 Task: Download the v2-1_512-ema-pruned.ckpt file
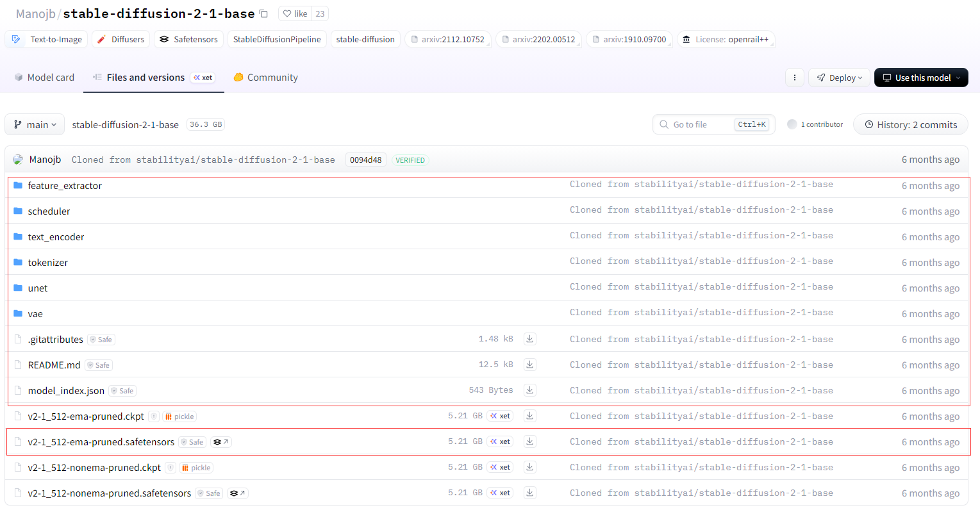pos(530,416)
